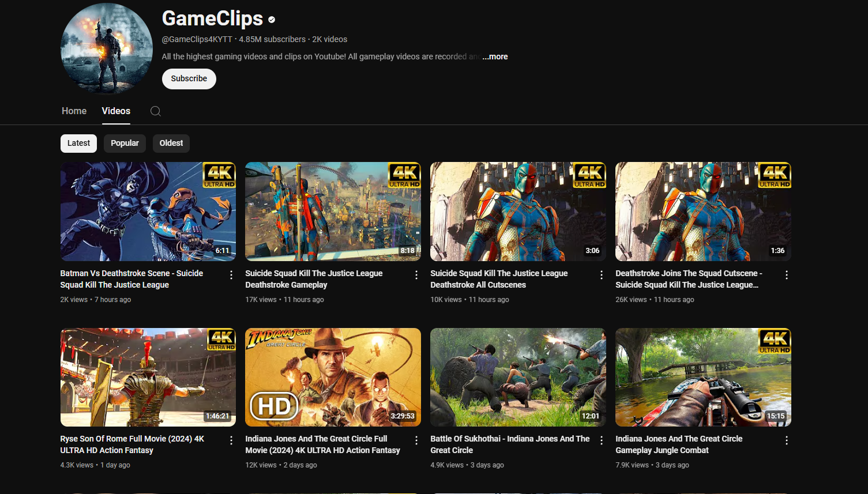This screenshot has height=494, width=868.
Task: Click the verified badge next to GameClips
Action: (272, 20)
